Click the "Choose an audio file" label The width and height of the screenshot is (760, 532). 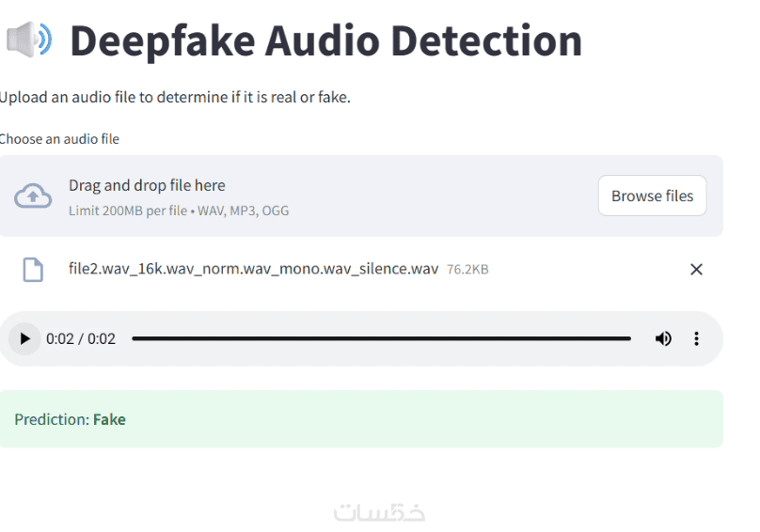point(59,139)
